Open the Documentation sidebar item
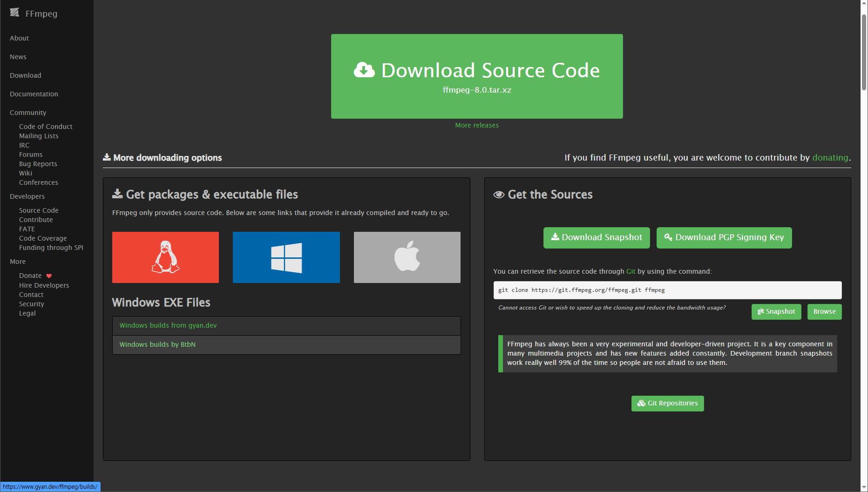Image resolution: width=868 pixels, height=492 pixels. (34, 94)
